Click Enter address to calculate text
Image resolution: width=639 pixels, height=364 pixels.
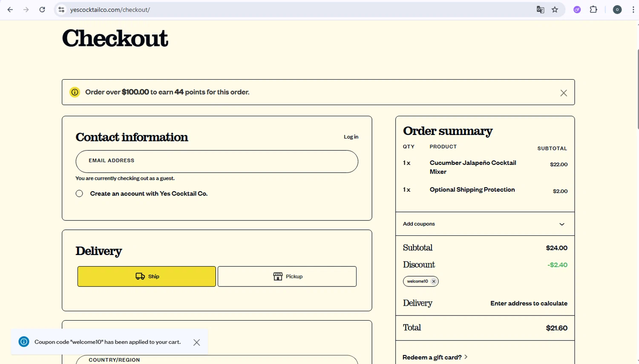coord(529,303)
